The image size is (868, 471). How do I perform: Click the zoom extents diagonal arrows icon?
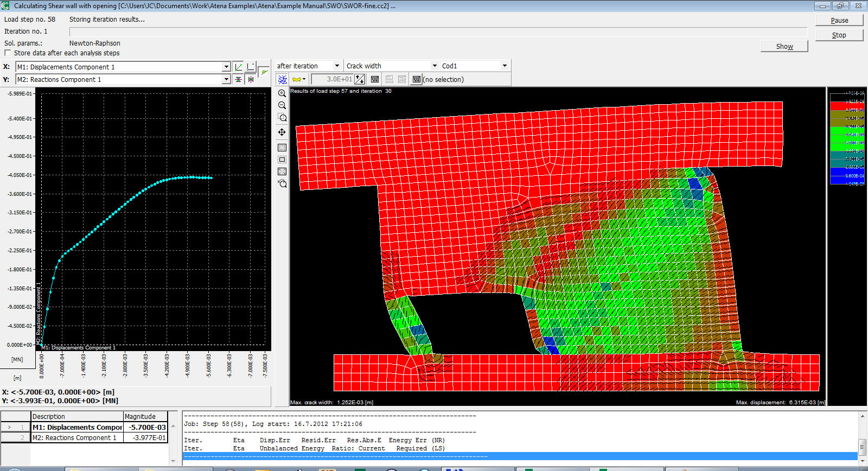point(282,171)
